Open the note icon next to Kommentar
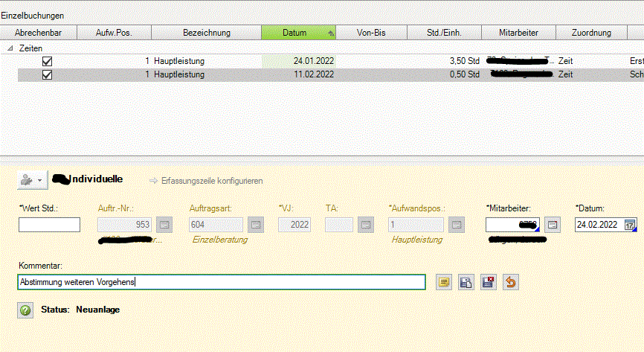 pos(443,282)
